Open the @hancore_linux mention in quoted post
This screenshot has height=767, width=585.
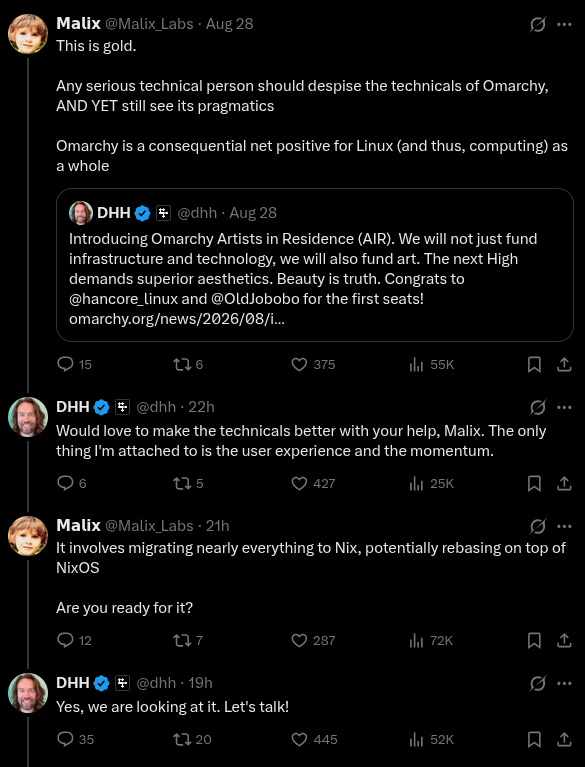tap(123, 298)
